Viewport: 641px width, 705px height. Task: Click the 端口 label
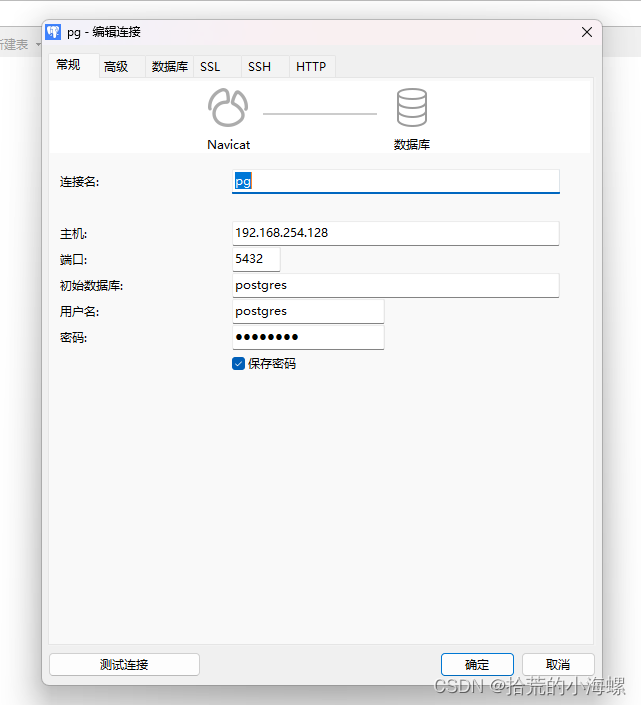coord(73,259)
